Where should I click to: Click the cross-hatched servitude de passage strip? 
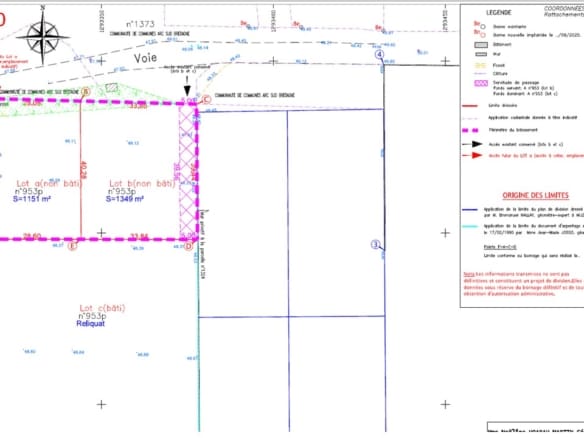click(x=188, y=171)
